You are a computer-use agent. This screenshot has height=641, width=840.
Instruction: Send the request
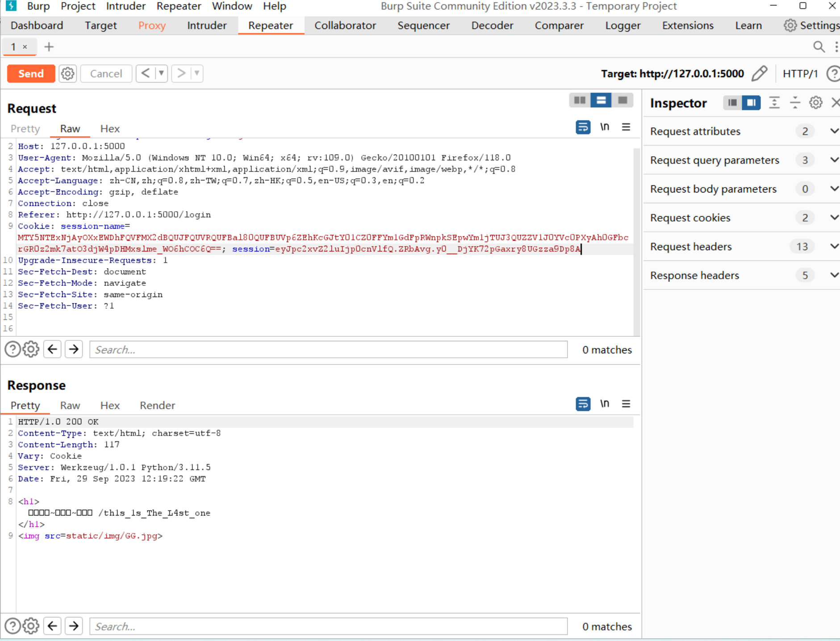(x=31, y=73)
